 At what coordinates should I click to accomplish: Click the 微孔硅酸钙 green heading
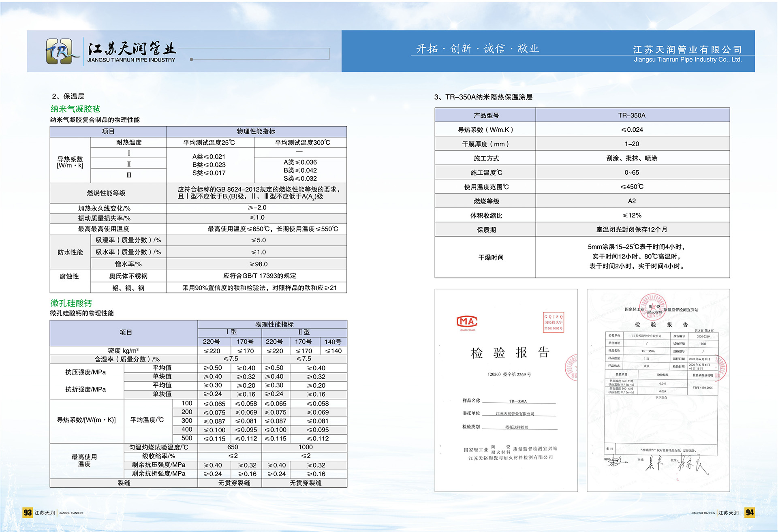71,303
